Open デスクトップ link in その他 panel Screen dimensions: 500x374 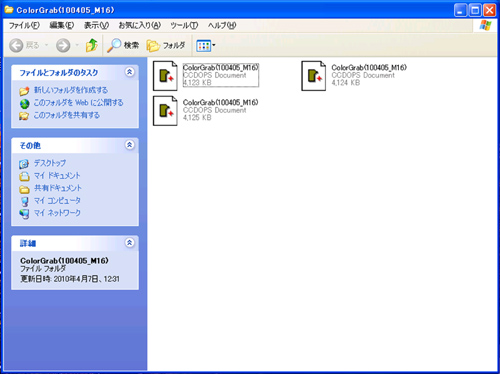click(x=50, y=163)
